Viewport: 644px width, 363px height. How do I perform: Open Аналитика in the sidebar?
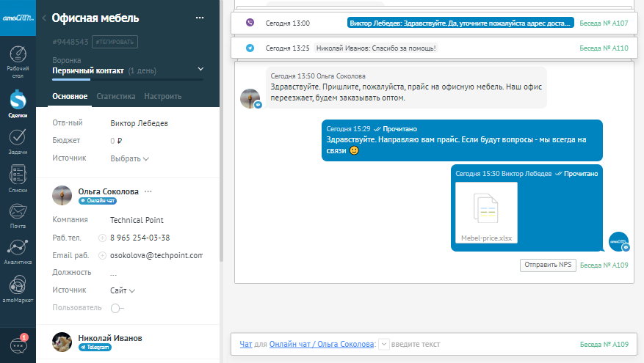click(x=18, y=252)
